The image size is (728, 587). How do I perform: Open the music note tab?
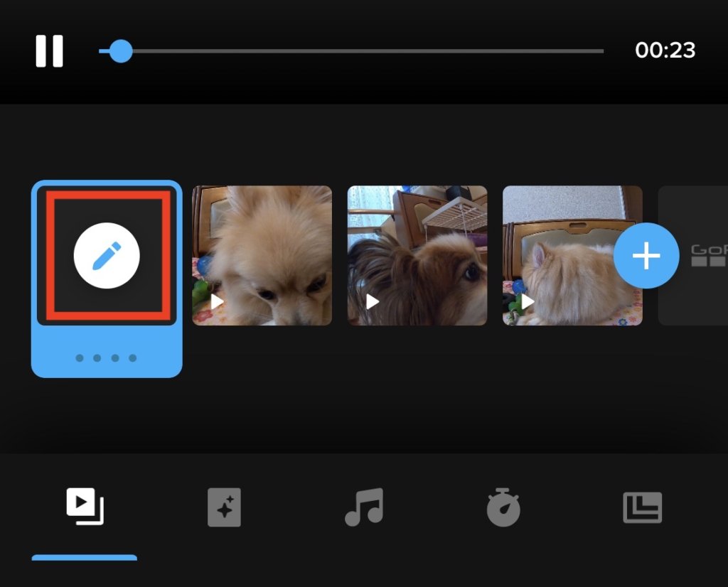pos(364,507)
